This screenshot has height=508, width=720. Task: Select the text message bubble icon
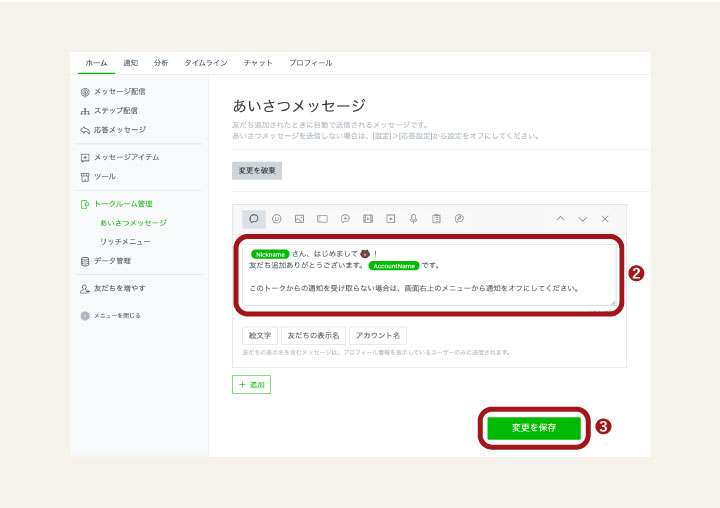click(253, 219)
